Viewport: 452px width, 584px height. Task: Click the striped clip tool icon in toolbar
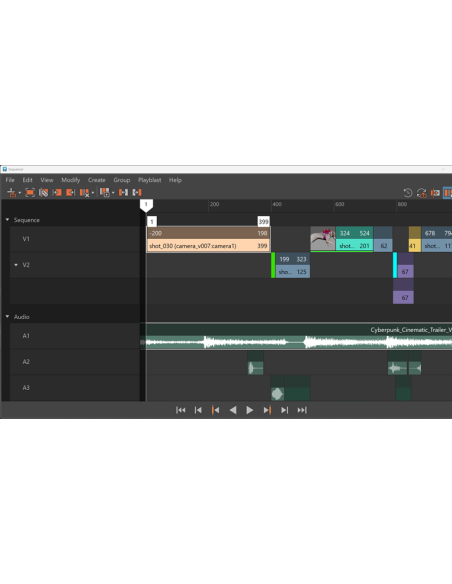tap(44, 193)
